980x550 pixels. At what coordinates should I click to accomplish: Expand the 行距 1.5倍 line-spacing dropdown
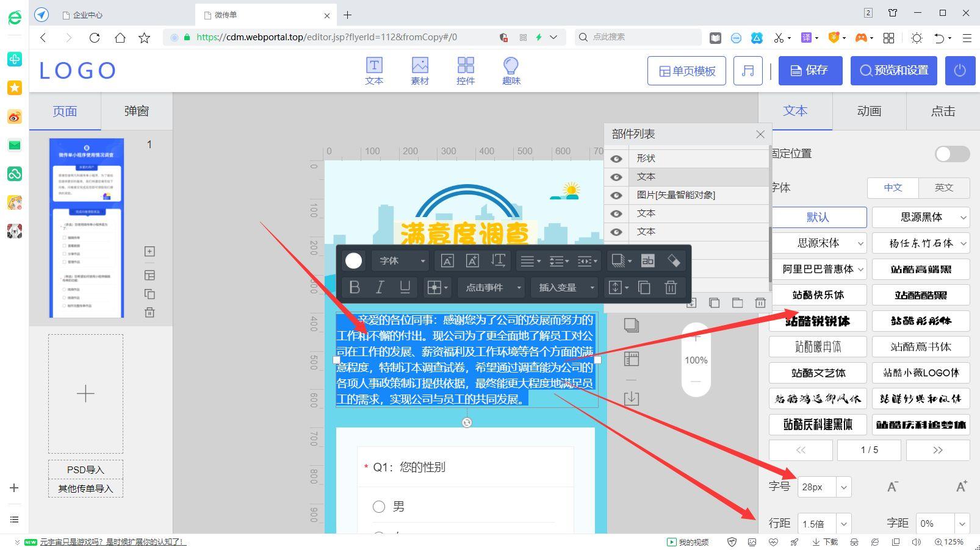[844, 523]
